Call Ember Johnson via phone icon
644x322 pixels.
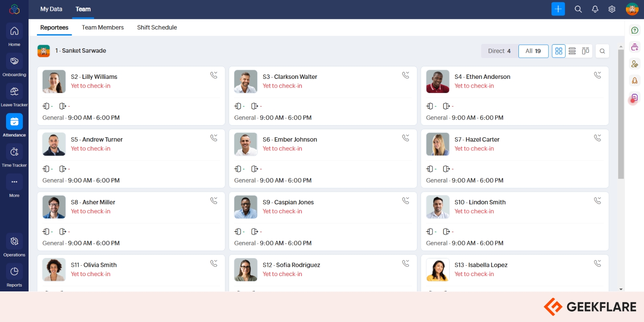(406, 138)
